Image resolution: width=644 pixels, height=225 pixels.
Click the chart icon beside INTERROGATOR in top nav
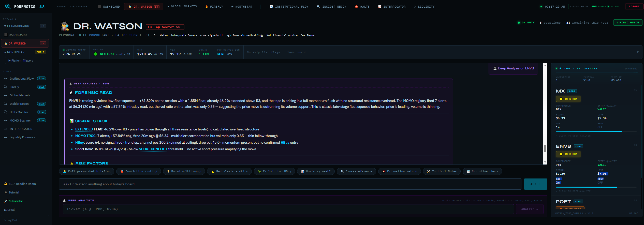point(379,7)
